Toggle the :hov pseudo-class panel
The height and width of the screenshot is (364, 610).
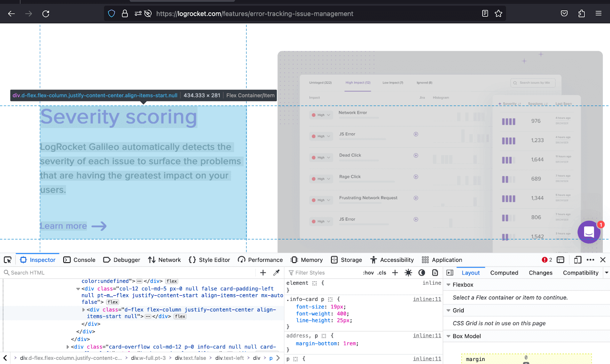[x=368, y=273]
